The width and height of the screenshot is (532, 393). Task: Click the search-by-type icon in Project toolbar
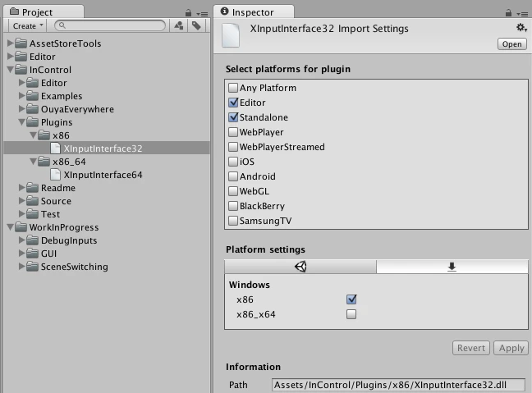point(179,25)
